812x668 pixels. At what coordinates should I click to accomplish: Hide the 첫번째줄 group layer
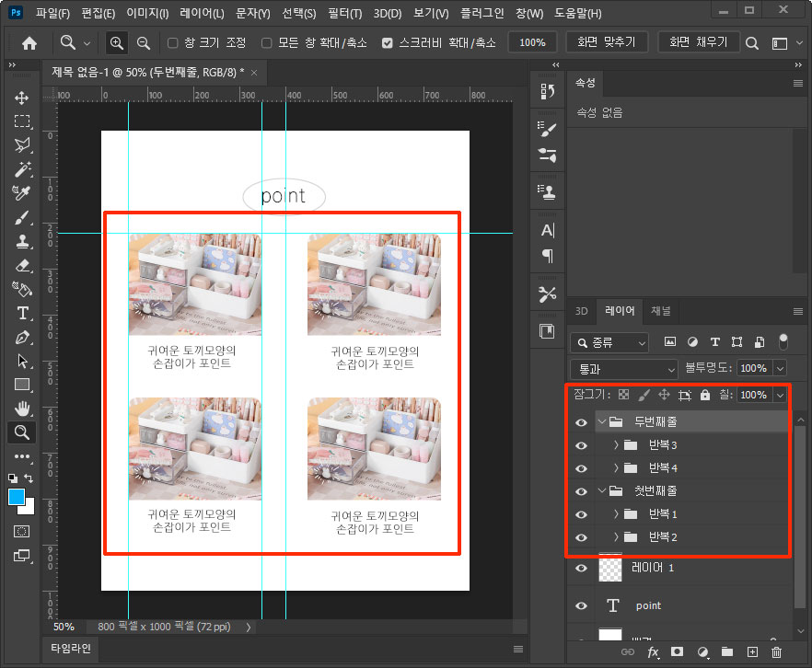point(581,491)
